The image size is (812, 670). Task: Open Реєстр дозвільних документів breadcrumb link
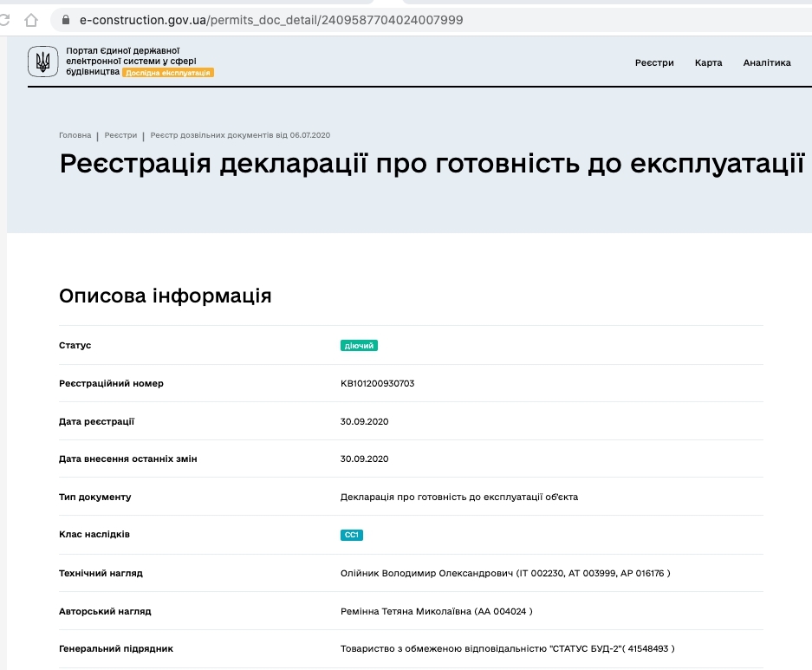click(x=240, y=135)
